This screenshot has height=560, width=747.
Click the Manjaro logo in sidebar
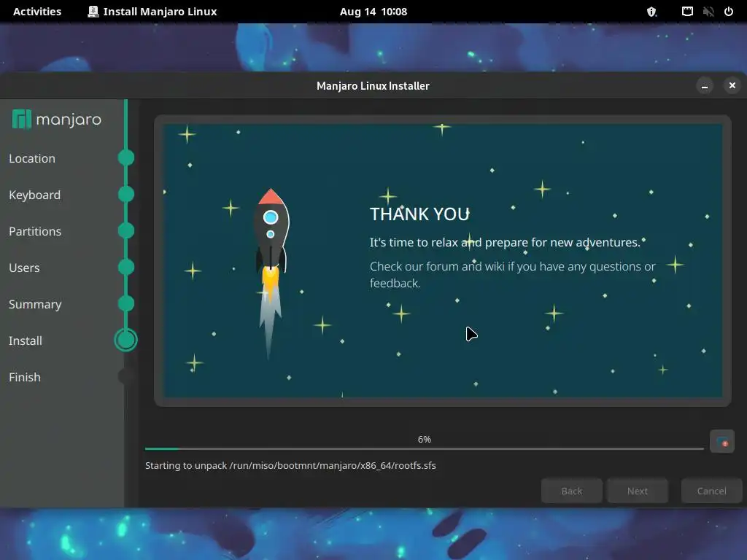tap(57, 119)
